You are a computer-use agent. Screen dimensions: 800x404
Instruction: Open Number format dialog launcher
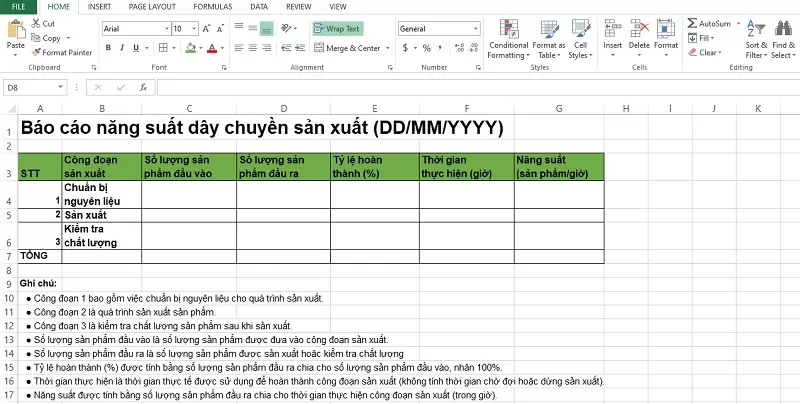tap(478, 67)
